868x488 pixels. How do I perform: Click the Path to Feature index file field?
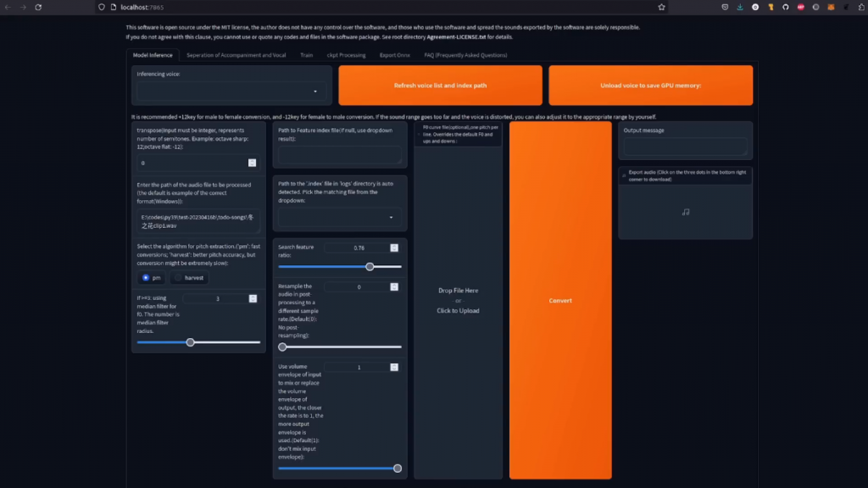point(339,155)
